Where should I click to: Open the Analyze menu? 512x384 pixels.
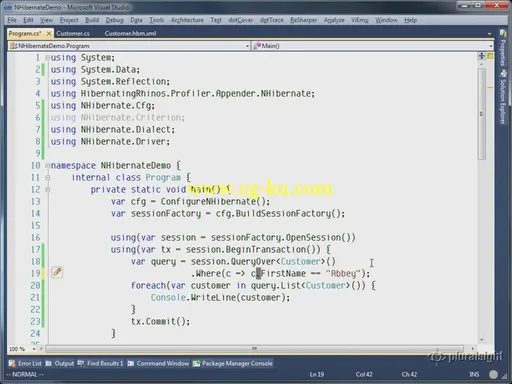point(334,20)
